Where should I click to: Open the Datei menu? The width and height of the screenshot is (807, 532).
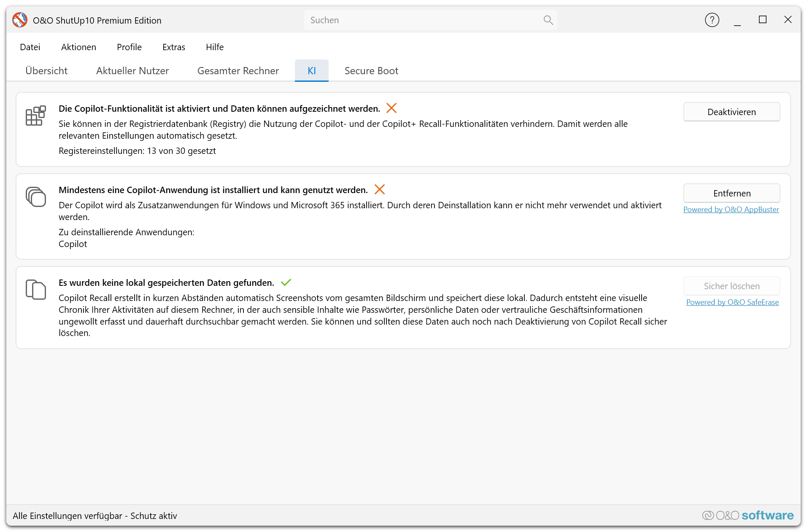(30, 47)
